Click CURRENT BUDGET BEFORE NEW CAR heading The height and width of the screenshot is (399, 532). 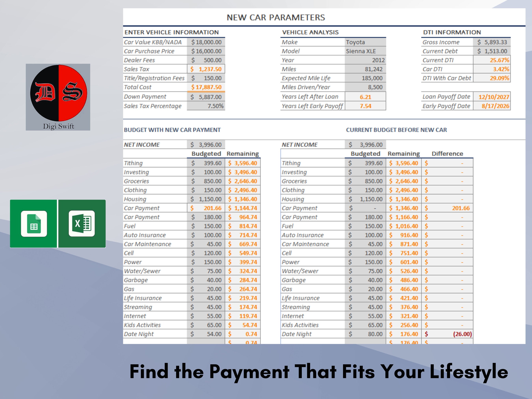[396, 130]
